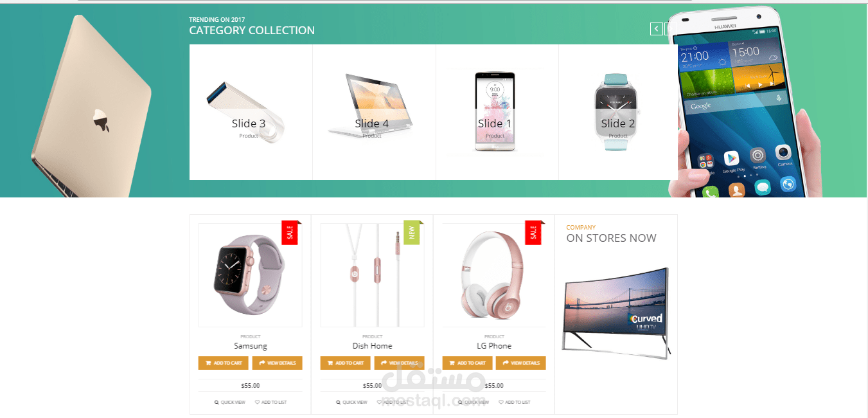This screenshot has width=868, height=418.
Task: Click the Samsung product's SALE ribbon
Action: [290, 232]
